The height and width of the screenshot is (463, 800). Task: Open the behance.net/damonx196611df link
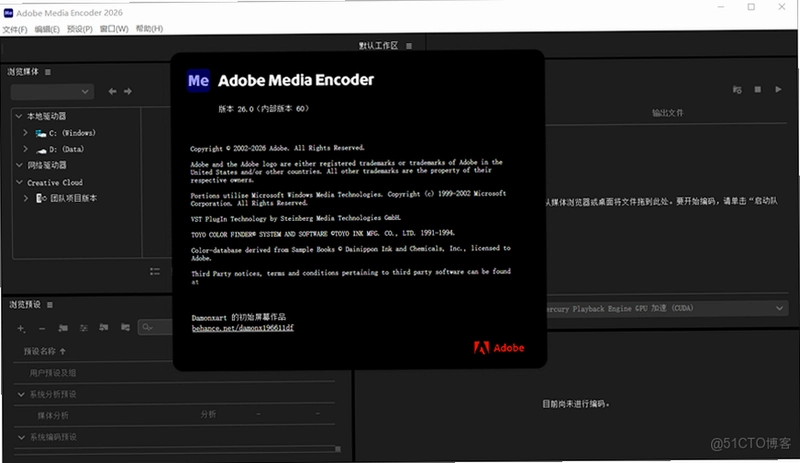[242, 328]
